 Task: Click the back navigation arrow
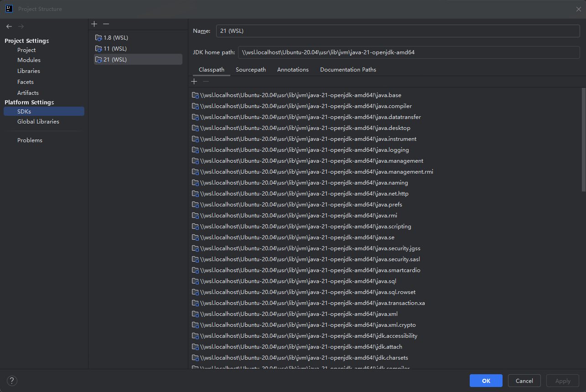click(x=8, y=26)
